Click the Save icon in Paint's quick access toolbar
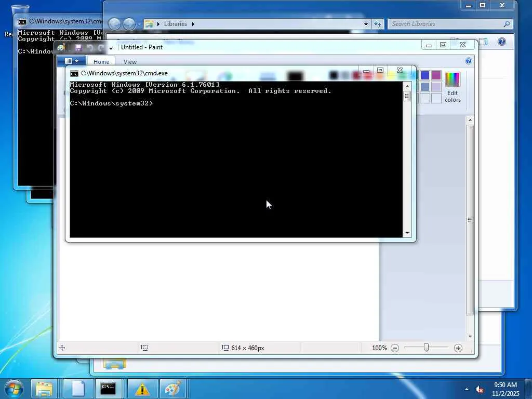 (78, 47)
